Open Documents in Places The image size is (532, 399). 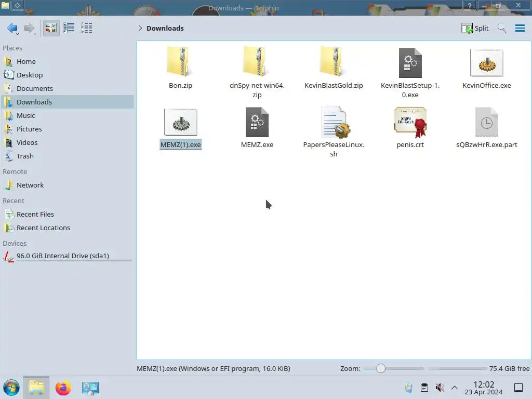(67, 88)
